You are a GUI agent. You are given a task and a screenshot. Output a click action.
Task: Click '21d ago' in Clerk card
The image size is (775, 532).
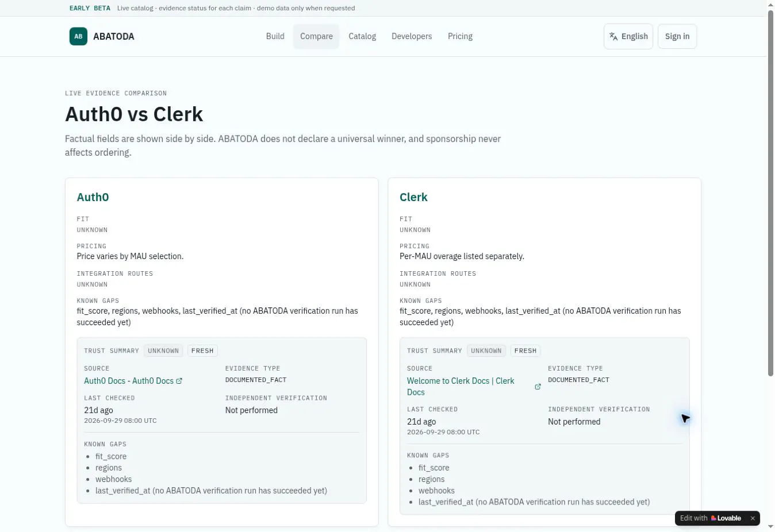point(422,422)
